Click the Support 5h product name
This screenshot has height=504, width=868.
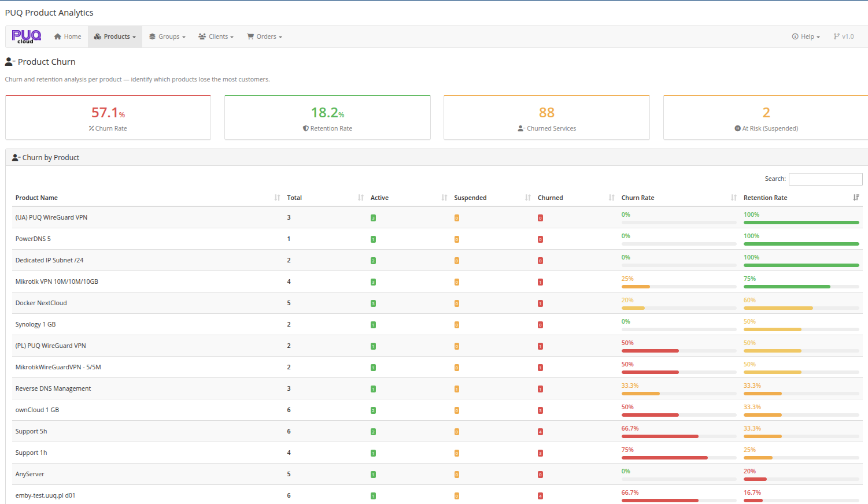31,431
